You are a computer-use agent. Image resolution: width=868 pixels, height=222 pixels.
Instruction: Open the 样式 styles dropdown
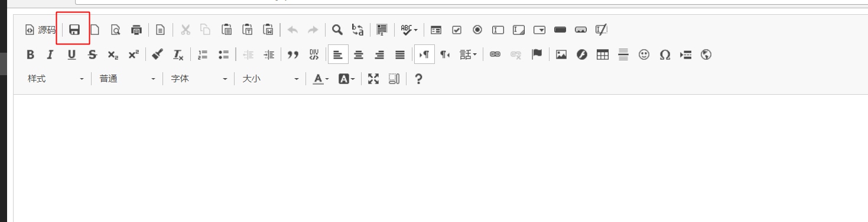[56, 79]
